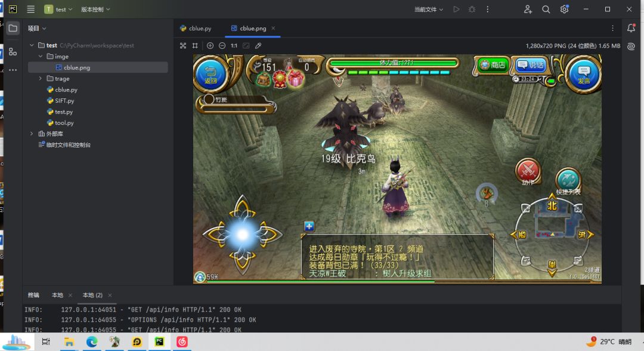
Task: Open the 29°C 晴朗 weather widget
Action: pos(609,341)
